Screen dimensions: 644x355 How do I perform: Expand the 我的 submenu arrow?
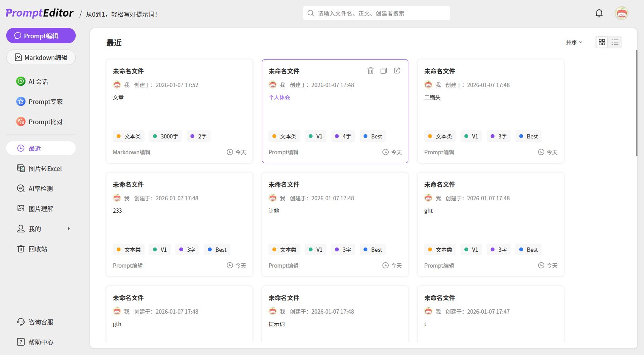[69, 229]
